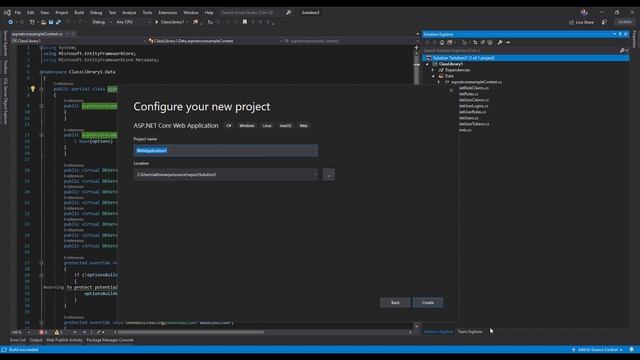Click Show All Files icon in Solution Explorer

[490, 42]
